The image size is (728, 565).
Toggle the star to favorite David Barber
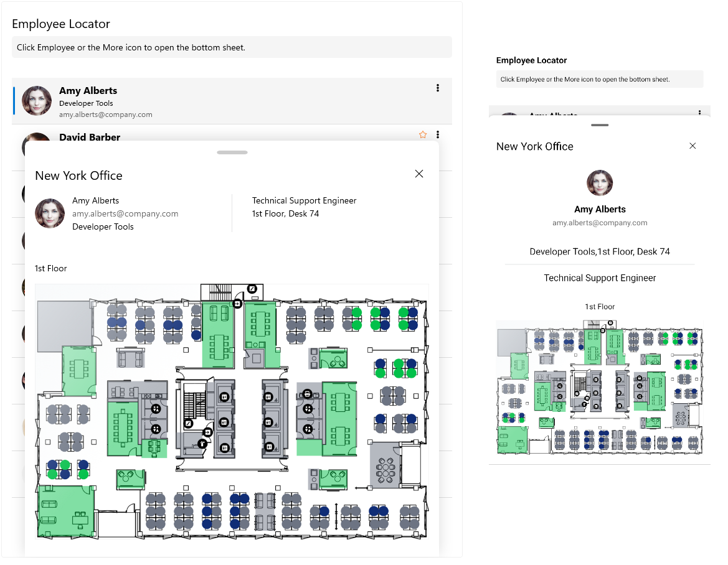point(423,134)
